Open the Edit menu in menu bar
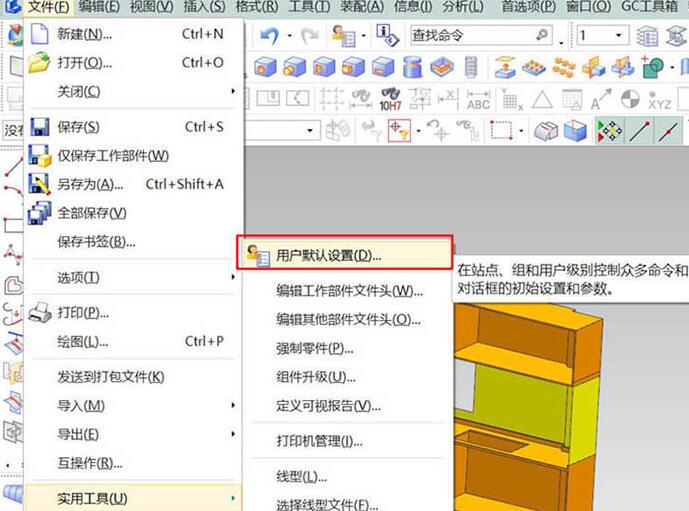 [98, 7]
